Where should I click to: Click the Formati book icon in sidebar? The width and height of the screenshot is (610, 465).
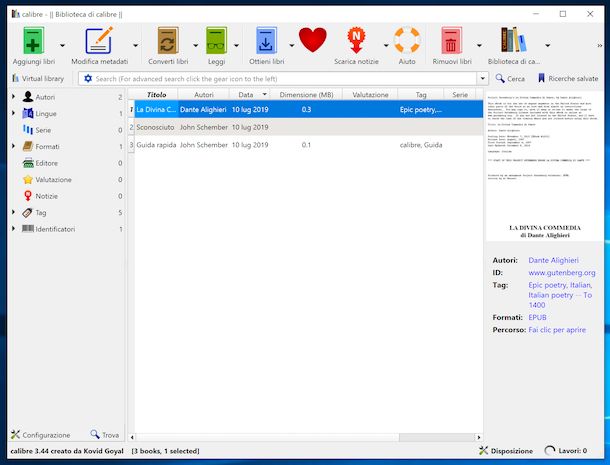pos(28,146)
